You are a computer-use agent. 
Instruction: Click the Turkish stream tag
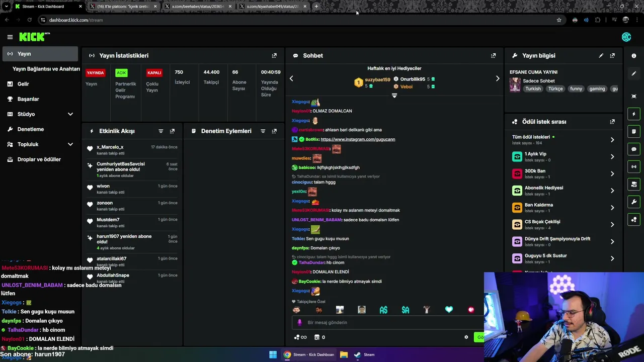[x=533, y=89]
